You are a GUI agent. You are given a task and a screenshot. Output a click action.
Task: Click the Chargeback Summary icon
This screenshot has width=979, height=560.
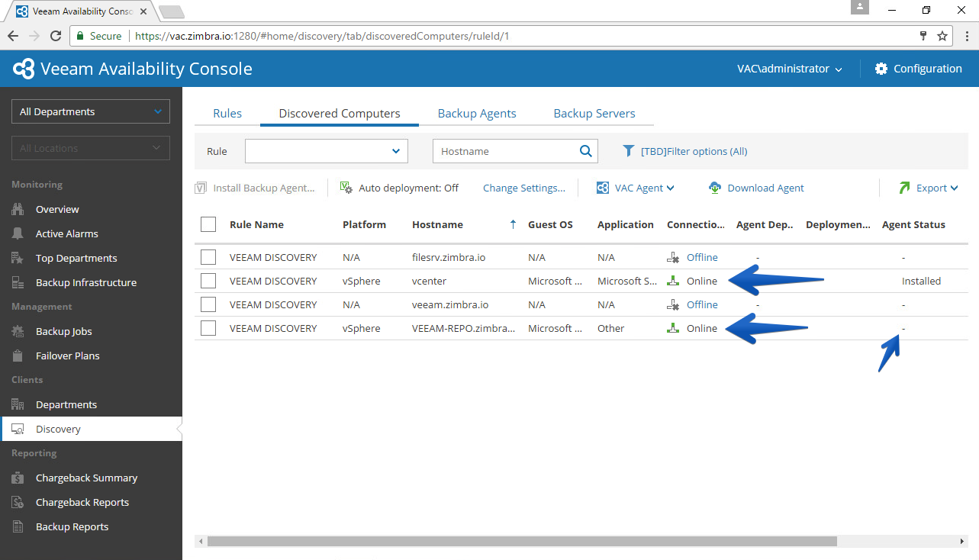(18, 478)
